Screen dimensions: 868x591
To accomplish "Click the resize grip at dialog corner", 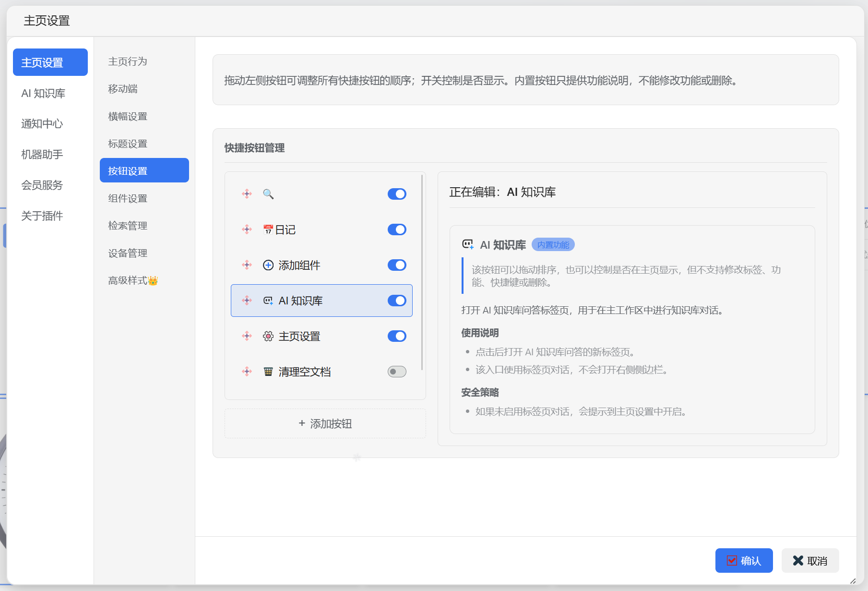I will 853,581.
